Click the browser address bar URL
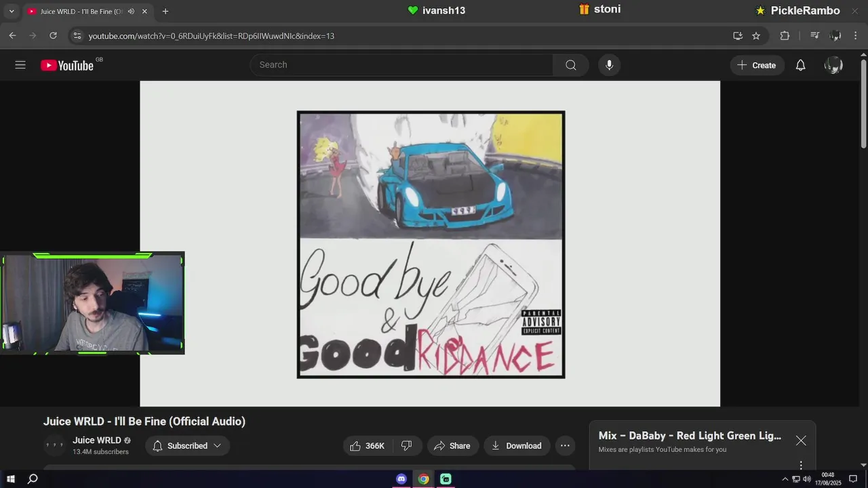The width and height of the screenshot is (868, 488). tap(212, 36)
